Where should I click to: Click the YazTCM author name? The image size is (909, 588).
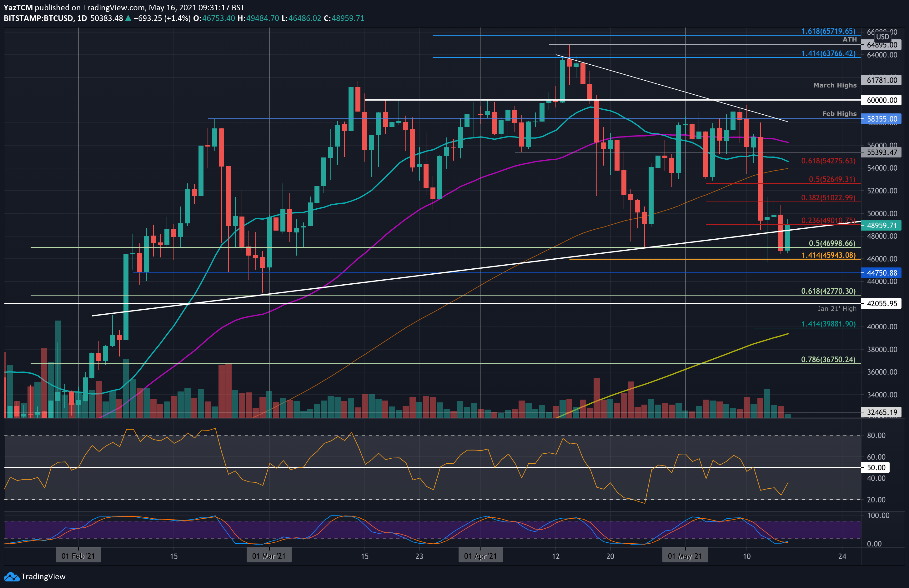coord(18,7)
